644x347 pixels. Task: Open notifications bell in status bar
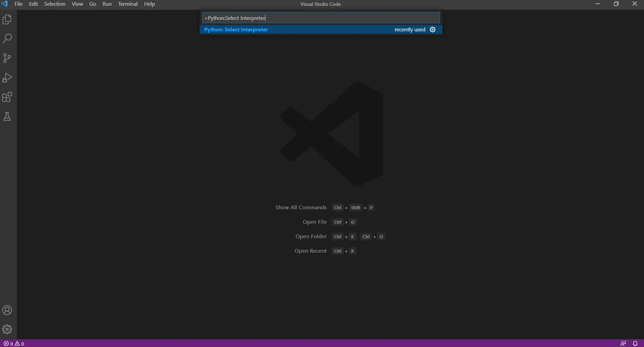coord(635,344)
